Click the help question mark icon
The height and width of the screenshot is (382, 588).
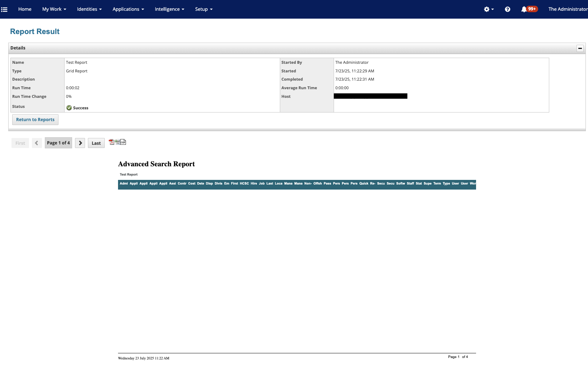tap(507, 9)
